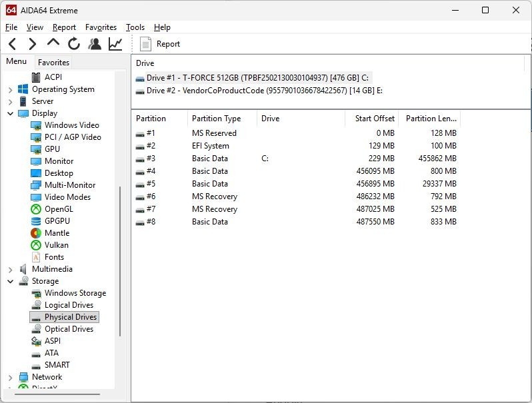532x403 pixels.
Task: Open the user profile toolbar icon
Action: [95, 44]
